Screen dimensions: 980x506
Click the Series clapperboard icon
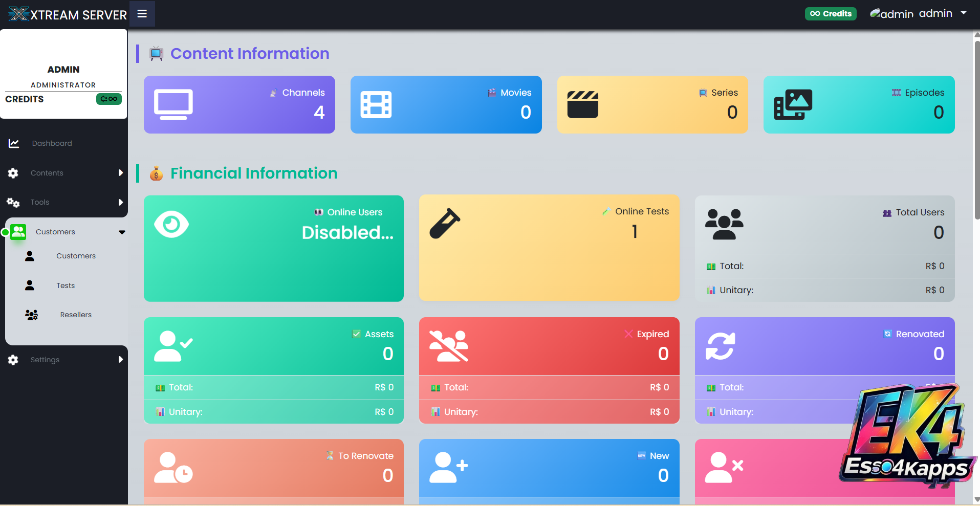click(x=582, y=105)
